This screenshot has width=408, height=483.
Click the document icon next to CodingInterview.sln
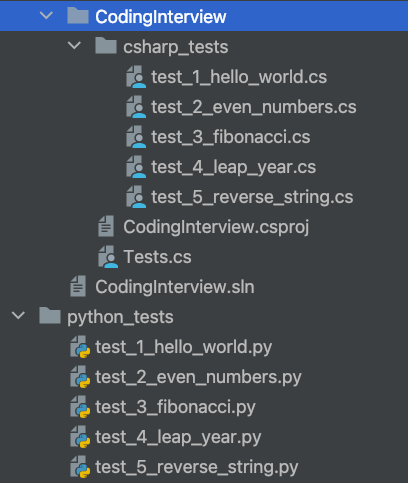[x=78, y=287]
